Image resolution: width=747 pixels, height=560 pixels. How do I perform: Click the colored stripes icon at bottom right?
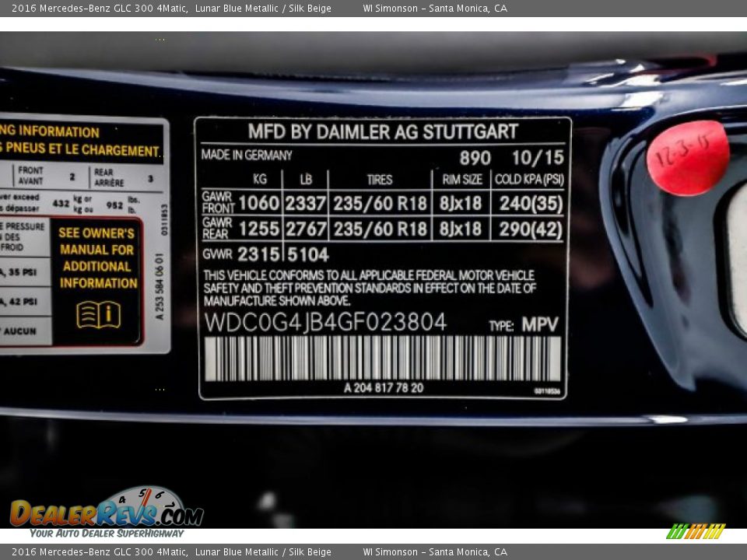point(695,531)
